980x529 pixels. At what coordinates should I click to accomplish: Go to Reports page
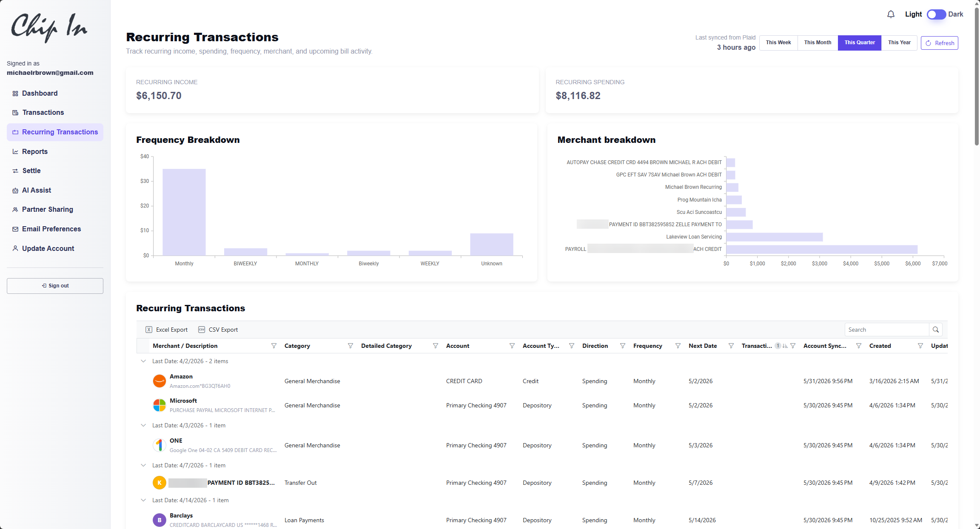tap(55, 151)
